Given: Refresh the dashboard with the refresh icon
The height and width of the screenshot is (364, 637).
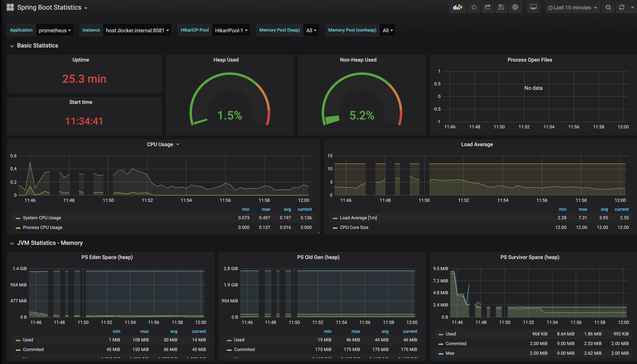Looking at the screenshot, I should tap(622, 7).
